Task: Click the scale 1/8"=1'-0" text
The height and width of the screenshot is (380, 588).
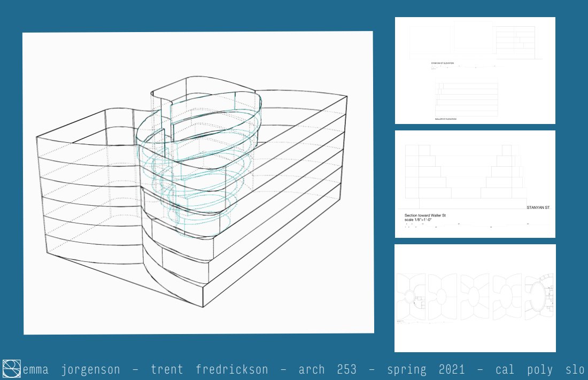Action: click(x=418, y=220)
